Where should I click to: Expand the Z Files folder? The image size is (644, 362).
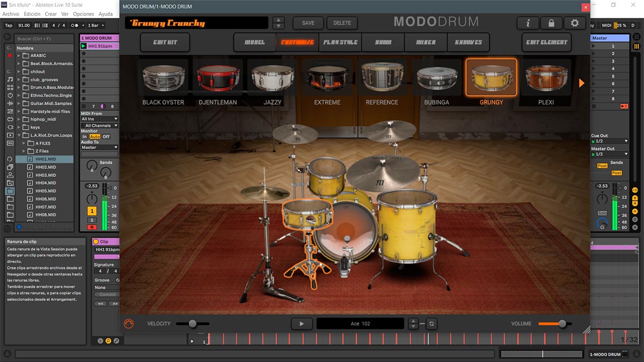24,151
